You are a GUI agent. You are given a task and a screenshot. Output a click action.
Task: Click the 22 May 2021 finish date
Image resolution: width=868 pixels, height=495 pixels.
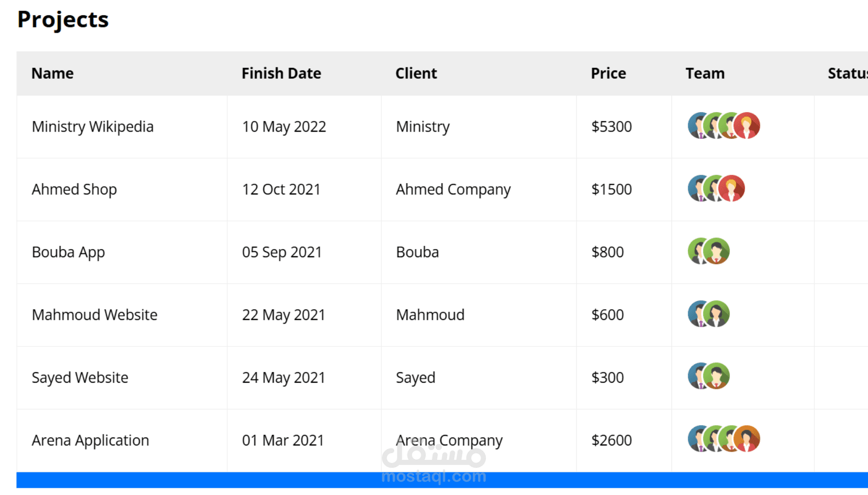pyautogui.click(x=283, y=315)
